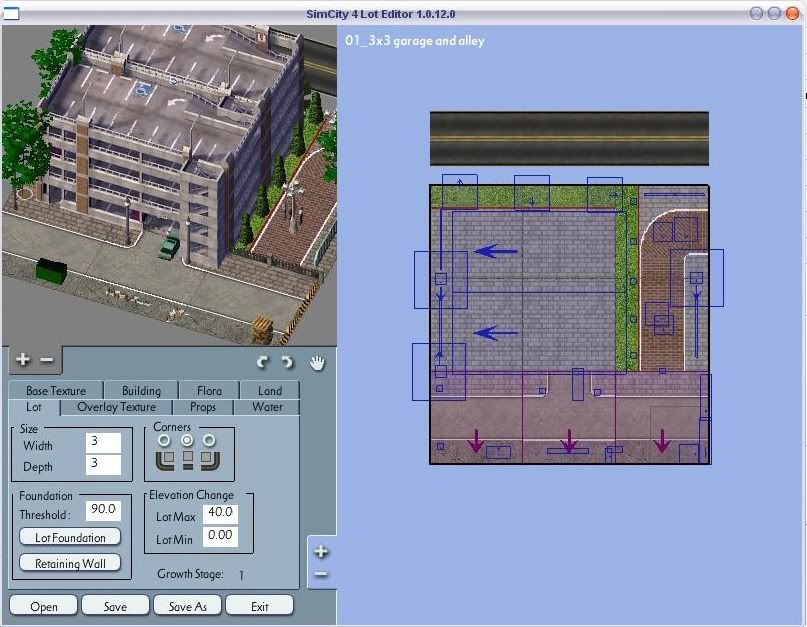Click the growth stage value '1'

241,574
